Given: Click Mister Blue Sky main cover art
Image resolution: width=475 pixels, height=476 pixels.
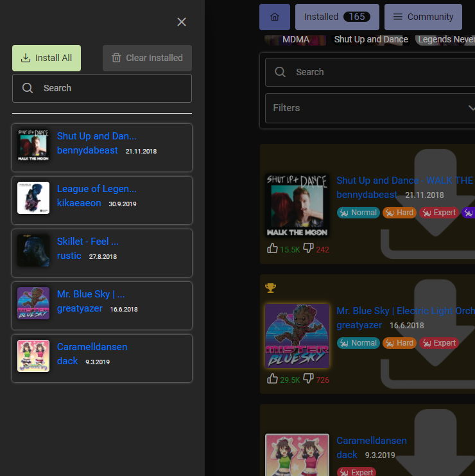Looking at the screenshot, I should coord(297,336).
